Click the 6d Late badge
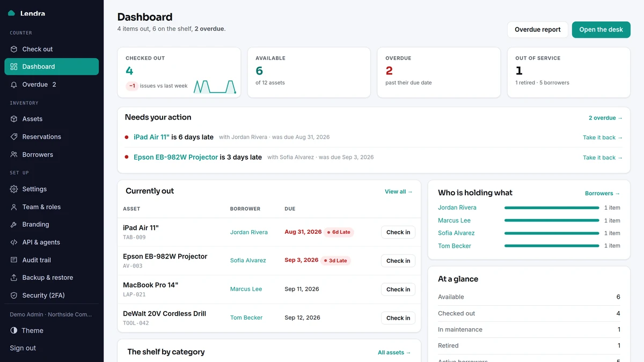 (x=340, y=232)
